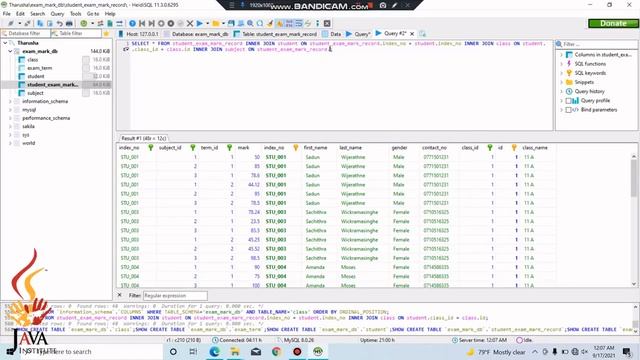Click the green Export database icon
Screen dimensions: 640x360
110,24
